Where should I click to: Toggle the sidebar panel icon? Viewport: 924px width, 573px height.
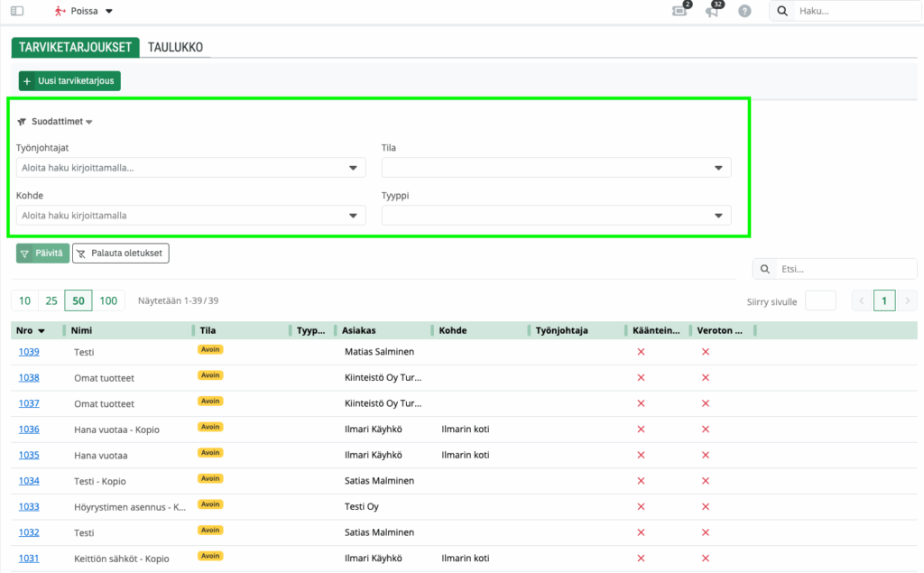pos(17,11)
